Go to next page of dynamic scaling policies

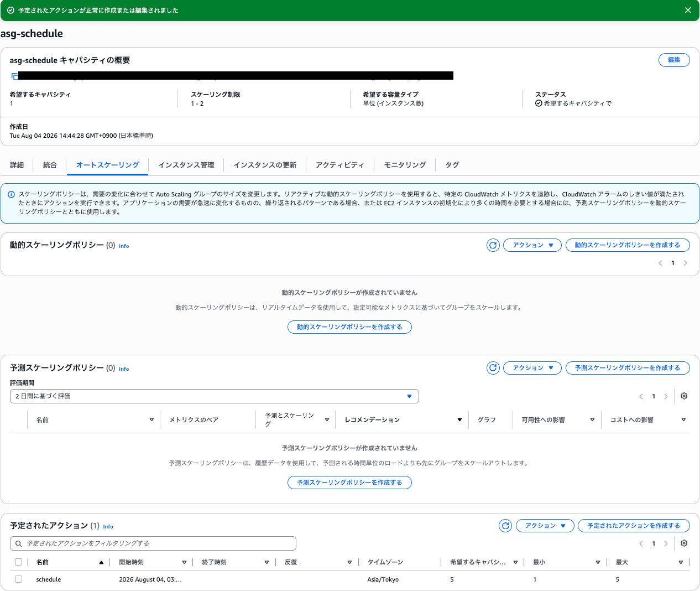685,263
